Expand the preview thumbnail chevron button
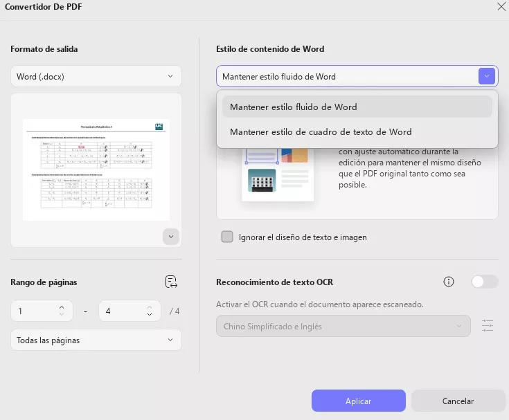This screenshot has width=509, height=420. point(171,237)
